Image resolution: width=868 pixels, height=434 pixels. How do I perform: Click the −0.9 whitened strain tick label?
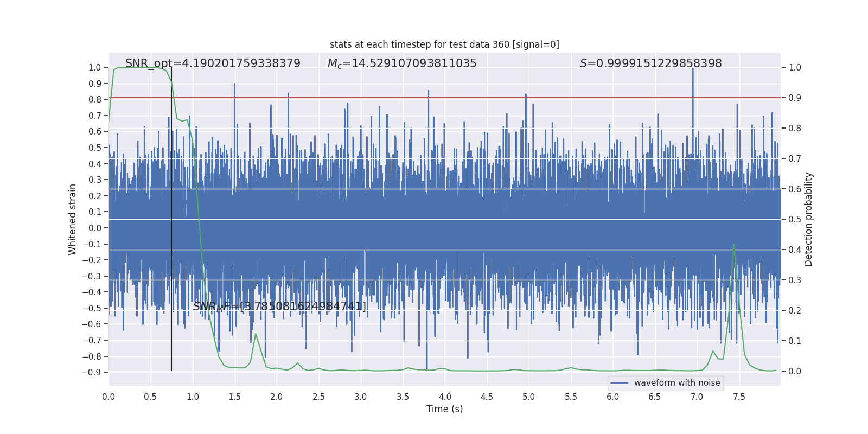[x=92, y=373]
